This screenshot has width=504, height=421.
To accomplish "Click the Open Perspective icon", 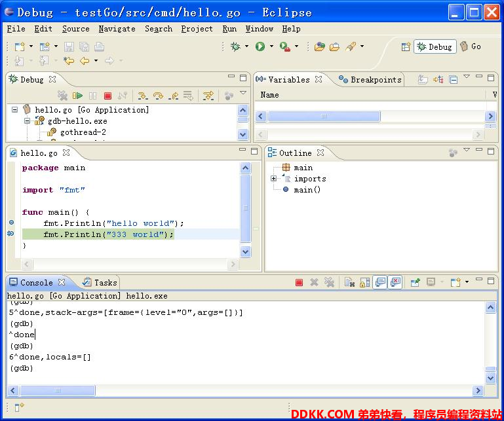I will click(406, 47).
